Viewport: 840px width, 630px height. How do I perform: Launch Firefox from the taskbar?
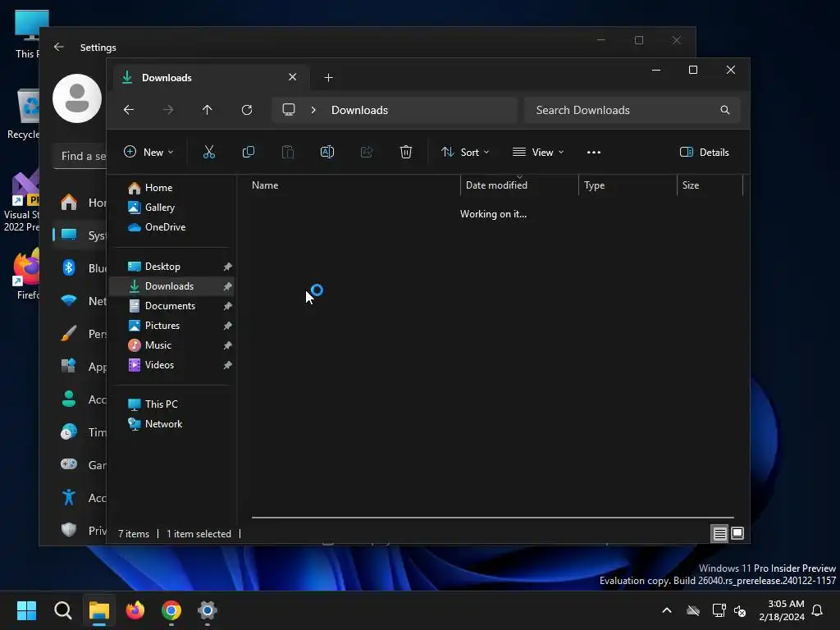click(135, 610)
